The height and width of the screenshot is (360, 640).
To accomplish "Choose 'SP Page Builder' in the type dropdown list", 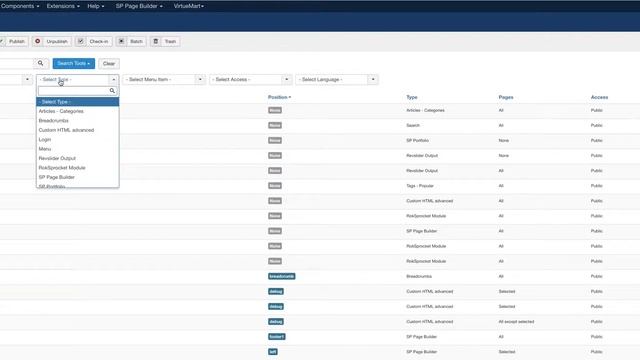I will pos(78,177).
